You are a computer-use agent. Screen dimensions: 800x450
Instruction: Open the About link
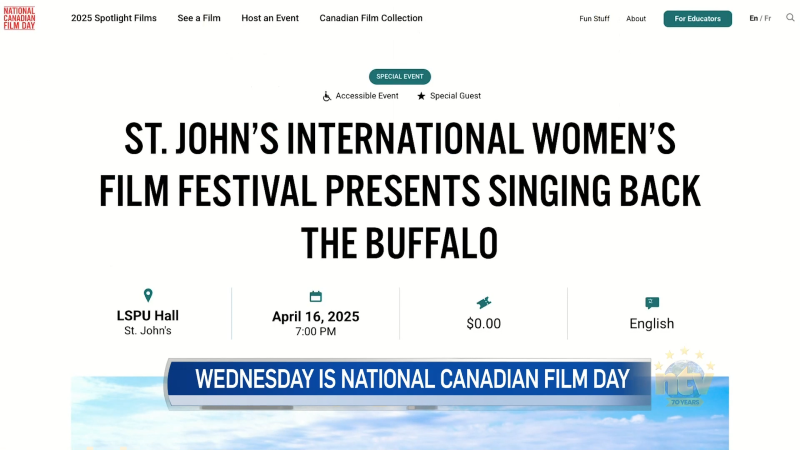(x=636, y=18)
